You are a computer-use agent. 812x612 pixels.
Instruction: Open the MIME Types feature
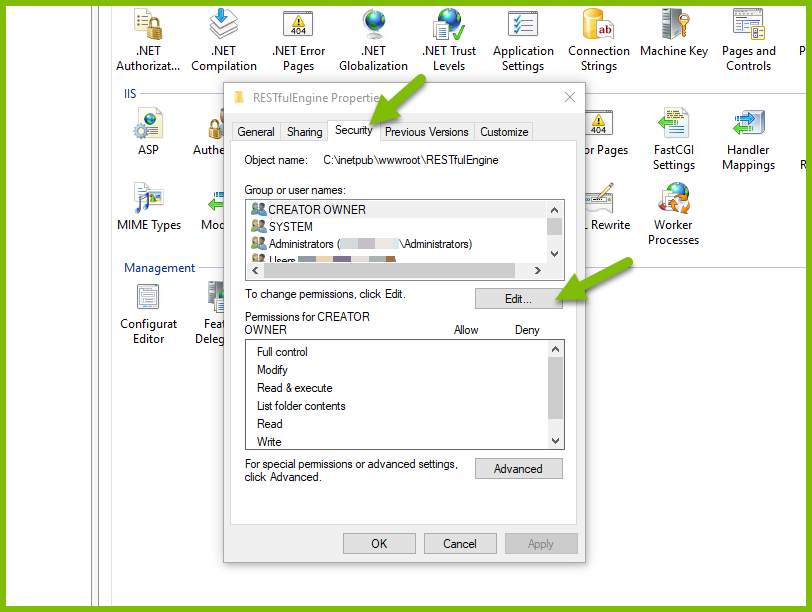[x=149, y=207]
